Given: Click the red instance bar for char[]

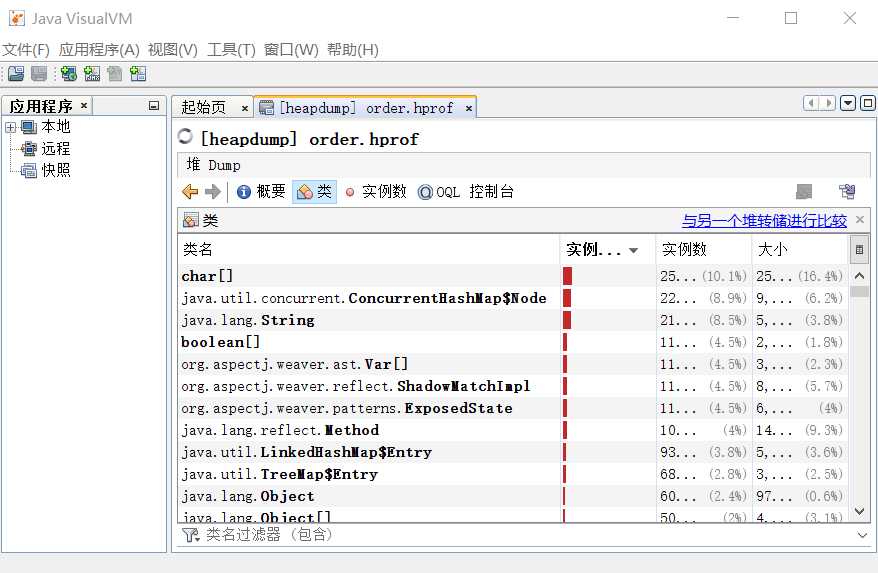Looking at the screenshot, I should tap(567, 276).
